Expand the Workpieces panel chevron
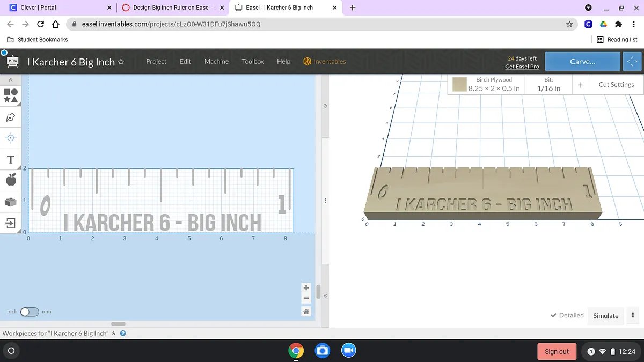Viewport: 644px width, 362px height. (113, 334)
